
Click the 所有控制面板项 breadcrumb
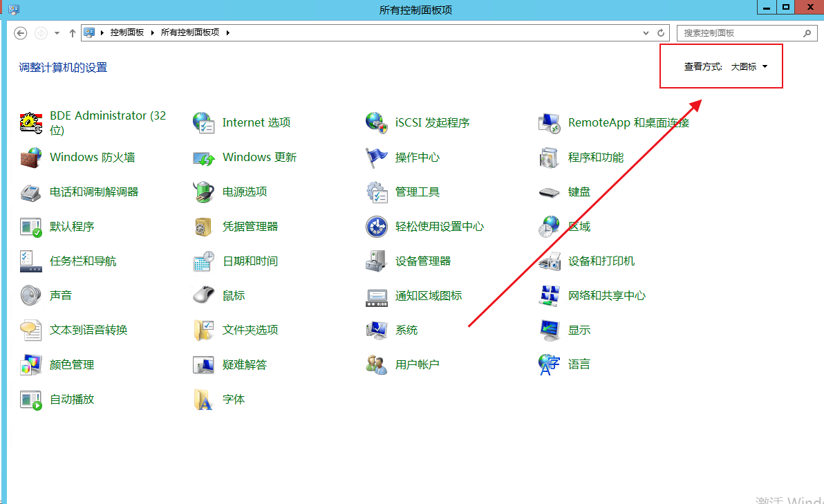(189, 32)
